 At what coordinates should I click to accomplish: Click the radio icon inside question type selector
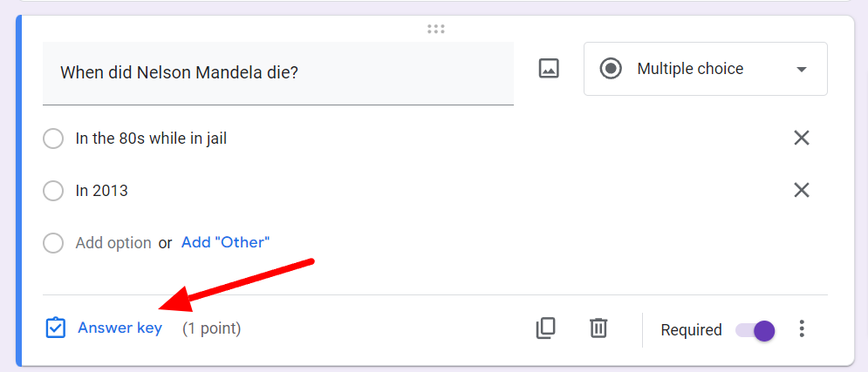point(612,69)
